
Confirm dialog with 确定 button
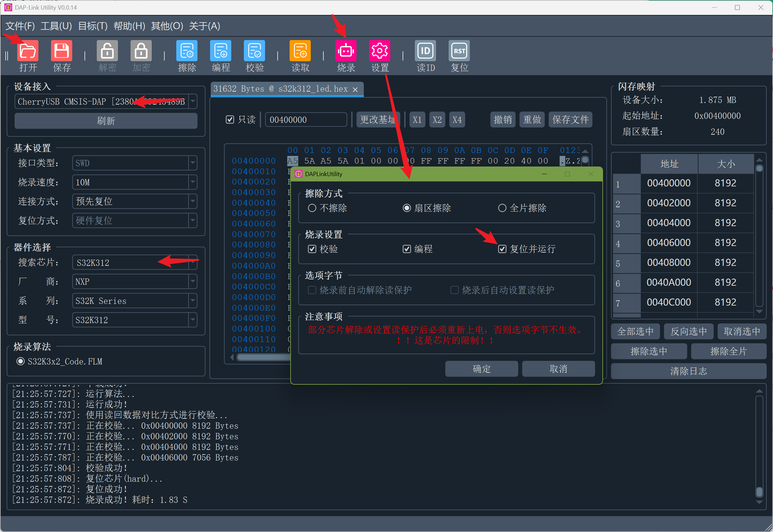(481, 369)
